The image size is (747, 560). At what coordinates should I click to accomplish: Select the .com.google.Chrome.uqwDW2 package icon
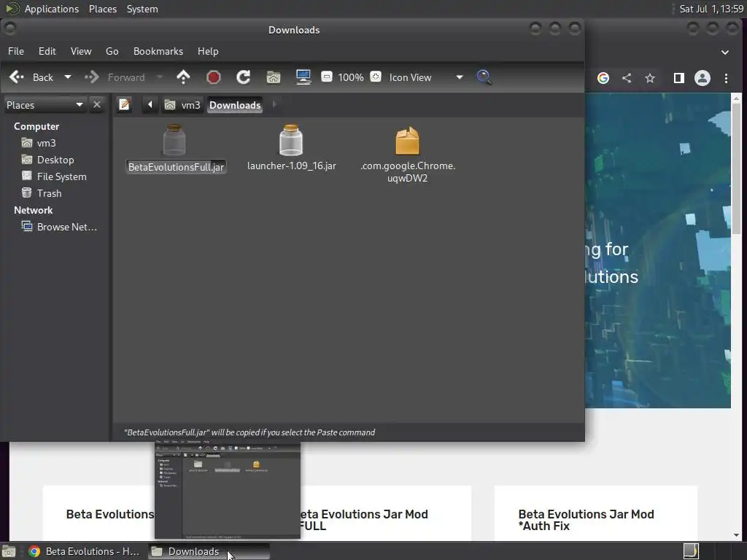point(407,141)
